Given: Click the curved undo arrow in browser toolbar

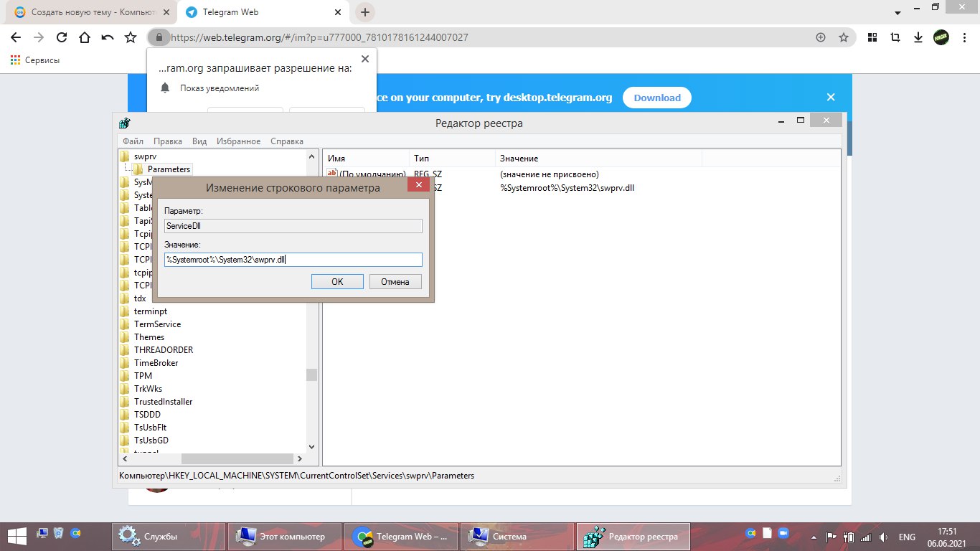Looking at the screenshot, I should (x=108, y=37).
